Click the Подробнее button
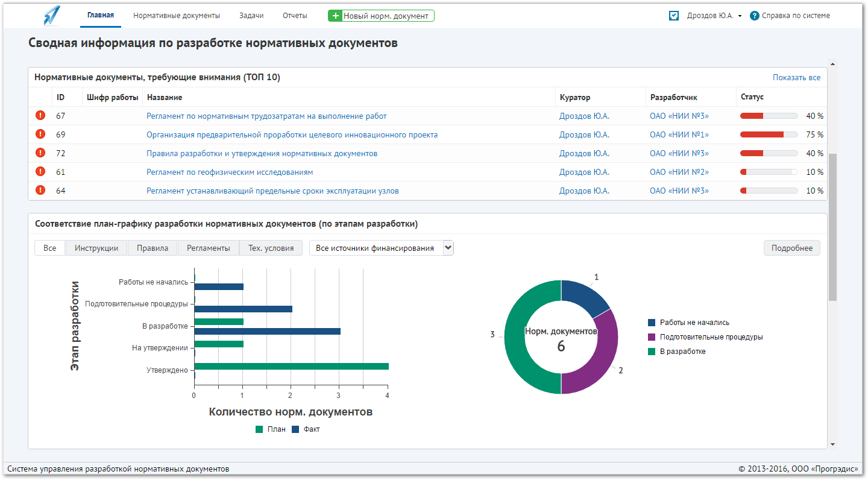868x480 pixels. point(792,248)
